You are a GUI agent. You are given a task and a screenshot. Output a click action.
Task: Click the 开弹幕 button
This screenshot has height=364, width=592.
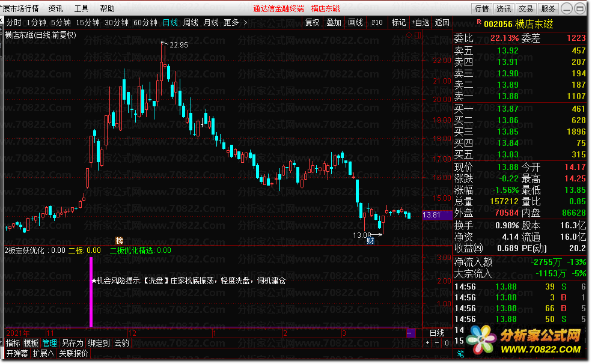click(x=17, y=353)
